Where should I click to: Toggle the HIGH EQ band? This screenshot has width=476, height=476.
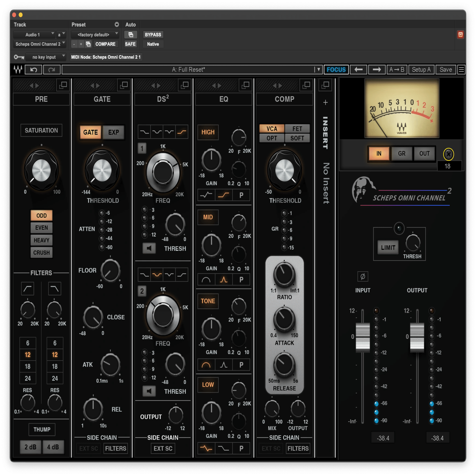tap(208, 132)
